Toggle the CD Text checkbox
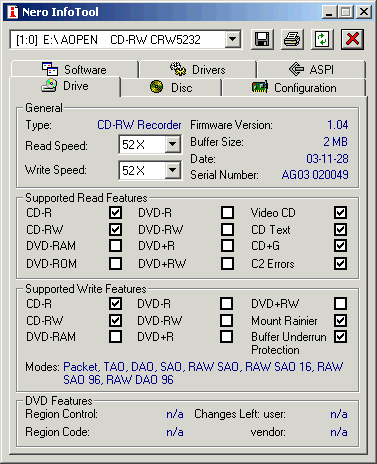The height and width of the screenshot is (464, 377). coord(340,229)
